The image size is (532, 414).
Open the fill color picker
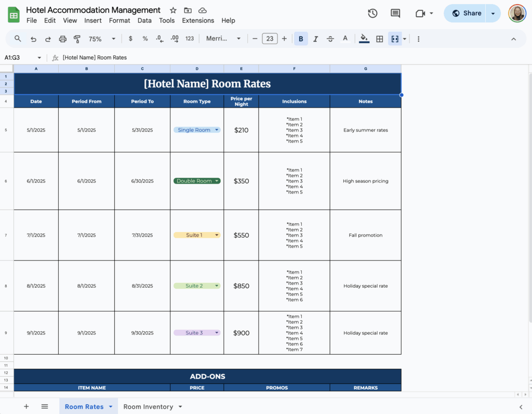(x=364, y=38)
